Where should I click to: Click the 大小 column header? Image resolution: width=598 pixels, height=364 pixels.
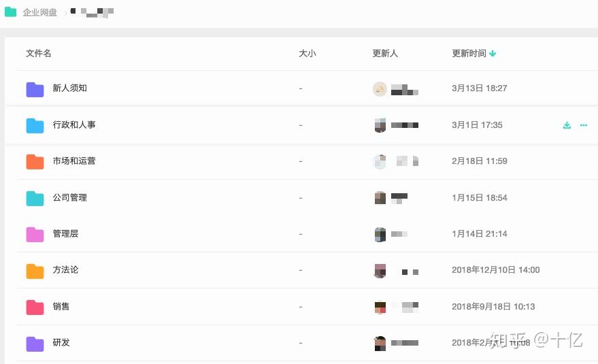[308, 54]
